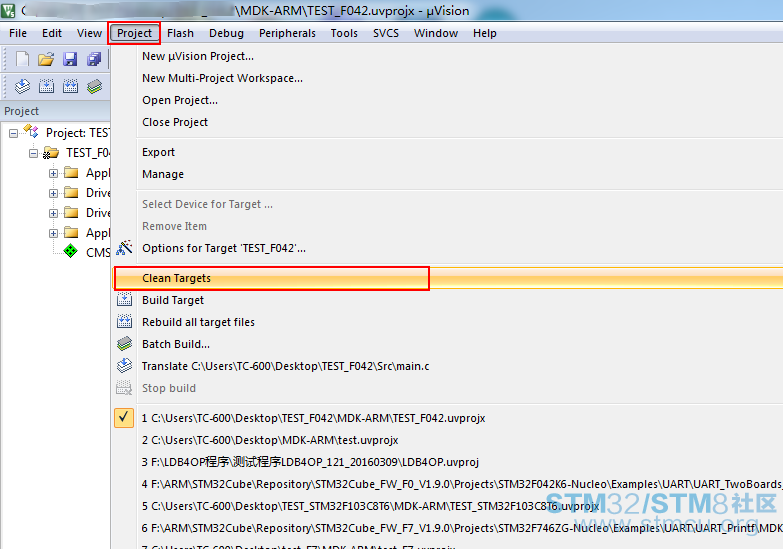Click the Build Target menu icon
Screen dimensions: 783x549
coord(124,300)
